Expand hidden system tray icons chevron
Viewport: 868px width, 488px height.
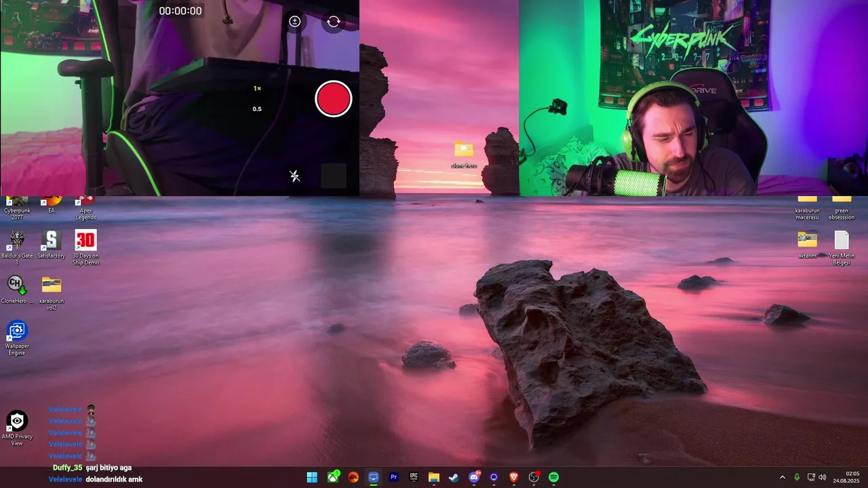782,477
